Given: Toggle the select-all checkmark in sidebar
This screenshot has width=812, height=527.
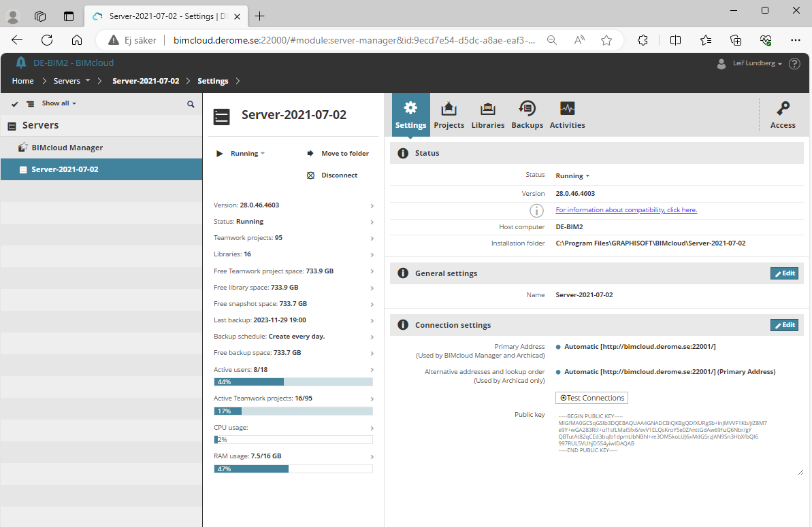Looking at the screenshot, I should tap(14, 104).
